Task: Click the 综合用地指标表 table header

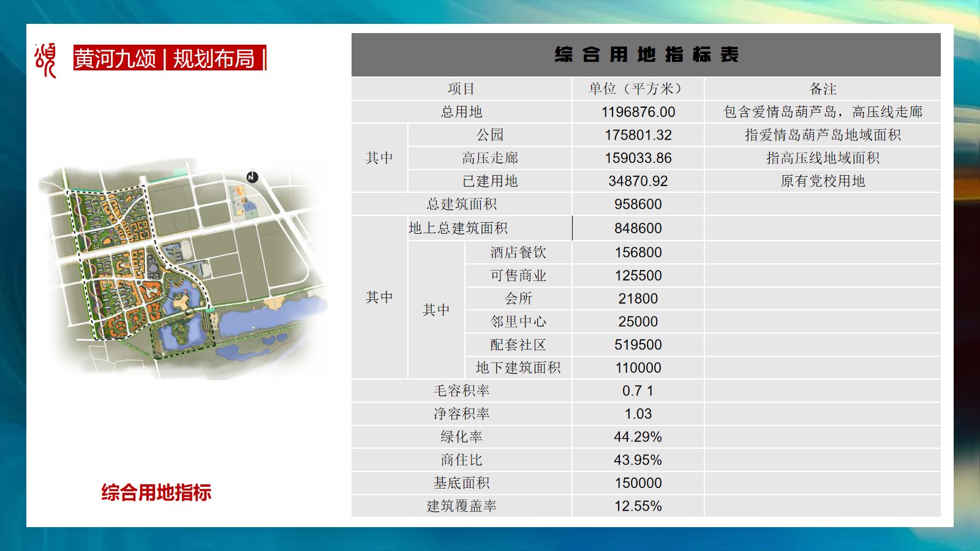Action: (646, 54)
